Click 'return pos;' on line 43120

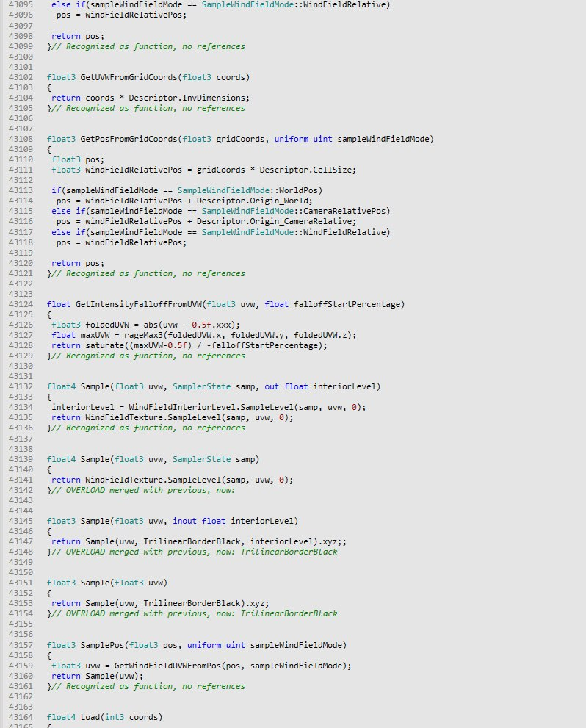(x=78, y=263)
